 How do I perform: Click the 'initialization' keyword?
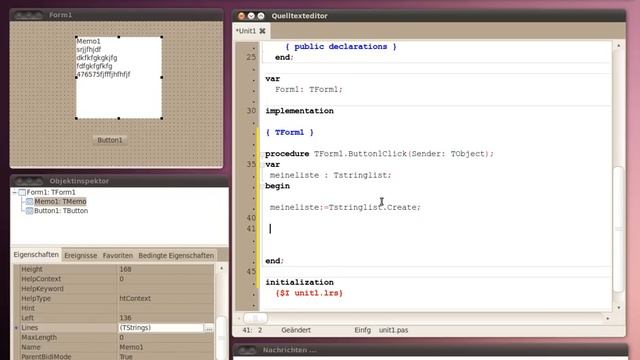coord(299,282)
